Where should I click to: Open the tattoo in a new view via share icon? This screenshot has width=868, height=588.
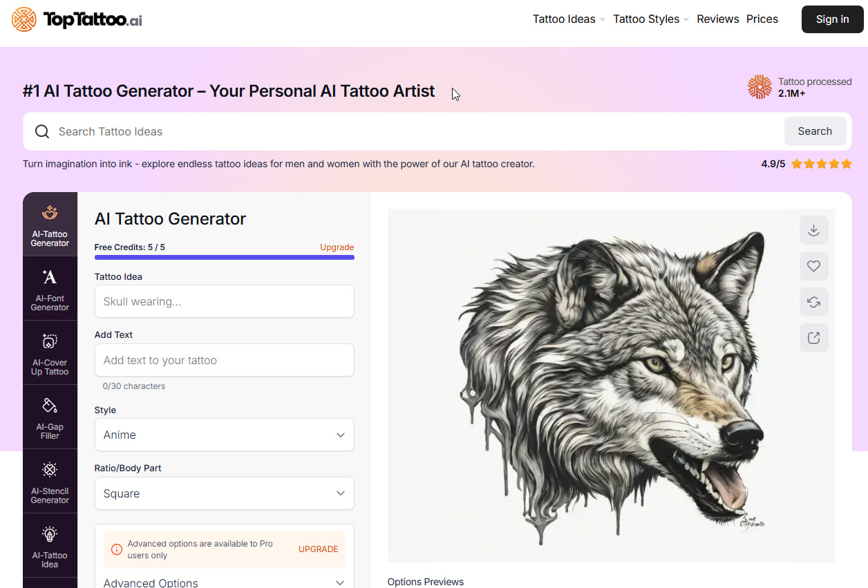tap(813, 338)
